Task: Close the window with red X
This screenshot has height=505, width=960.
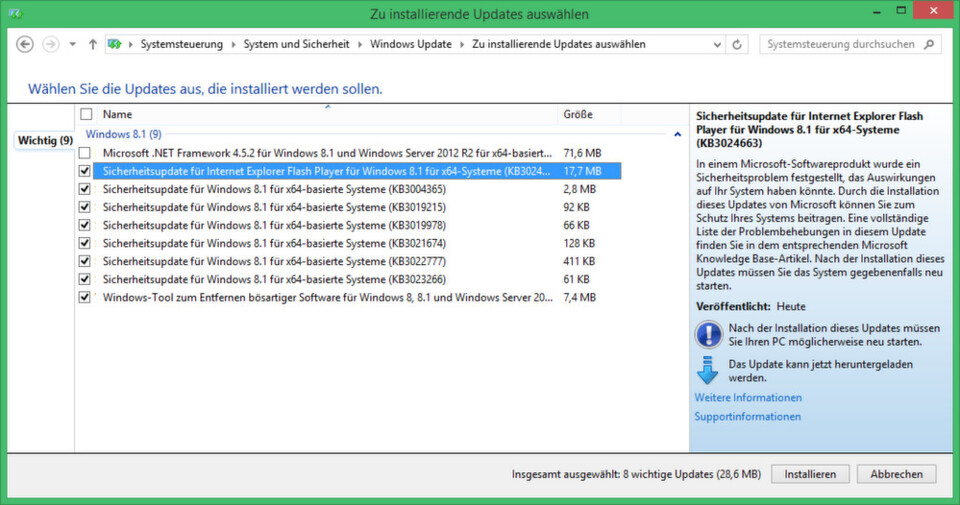Action: click(933, 10)
